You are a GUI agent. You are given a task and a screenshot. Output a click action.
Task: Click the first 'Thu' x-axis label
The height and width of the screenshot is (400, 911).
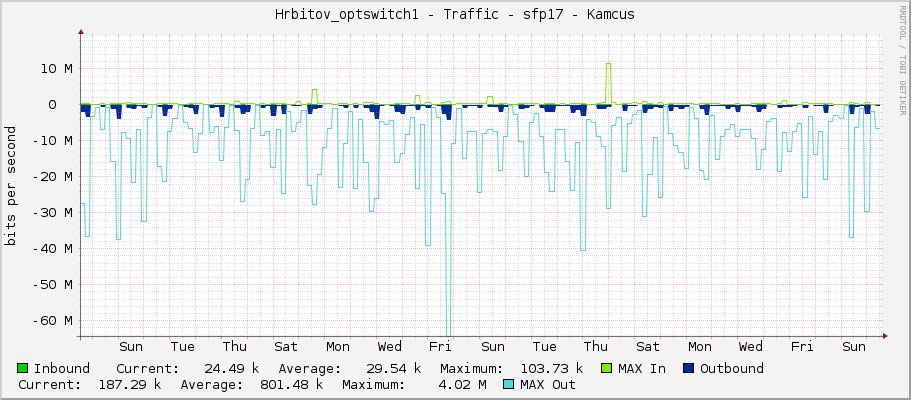click(x=235, y=347)
